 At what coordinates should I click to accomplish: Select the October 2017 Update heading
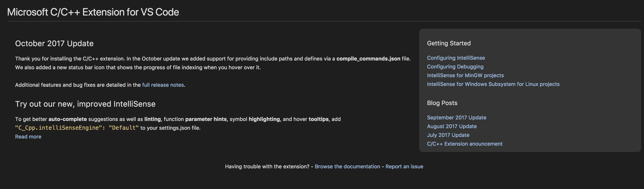54,43
